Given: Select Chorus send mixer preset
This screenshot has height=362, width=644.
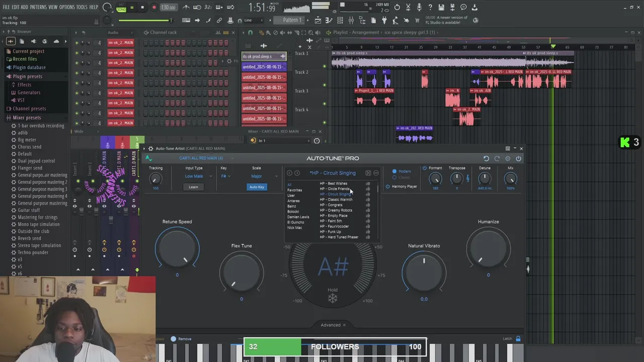Looking at the screenshot, I should pyautogui.click(x=30, y=147).
